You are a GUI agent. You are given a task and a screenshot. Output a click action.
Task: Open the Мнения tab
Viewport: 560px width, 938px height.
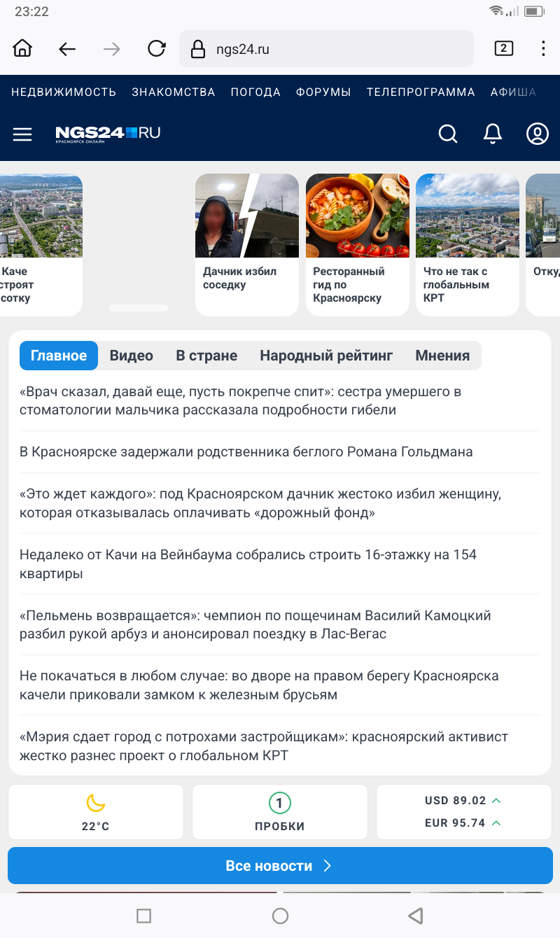442,356
